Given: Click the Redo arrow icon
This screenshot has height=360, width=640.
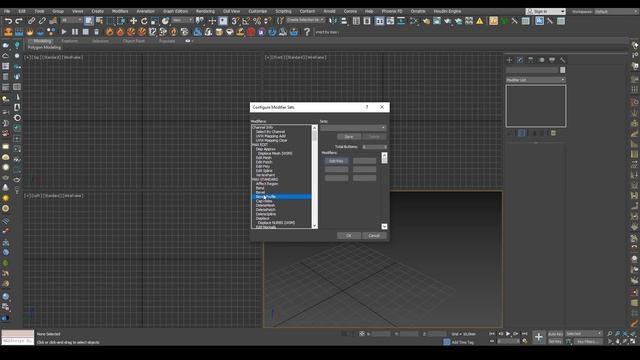Looking at the screenshot, I should (19, 20).
